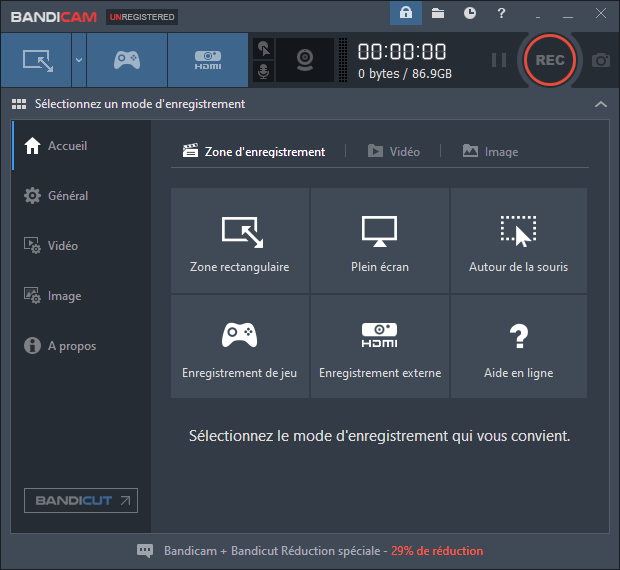Choose the Enregistrement externe tile
This screenshot has height=570, width=620.
click(380, 346)
